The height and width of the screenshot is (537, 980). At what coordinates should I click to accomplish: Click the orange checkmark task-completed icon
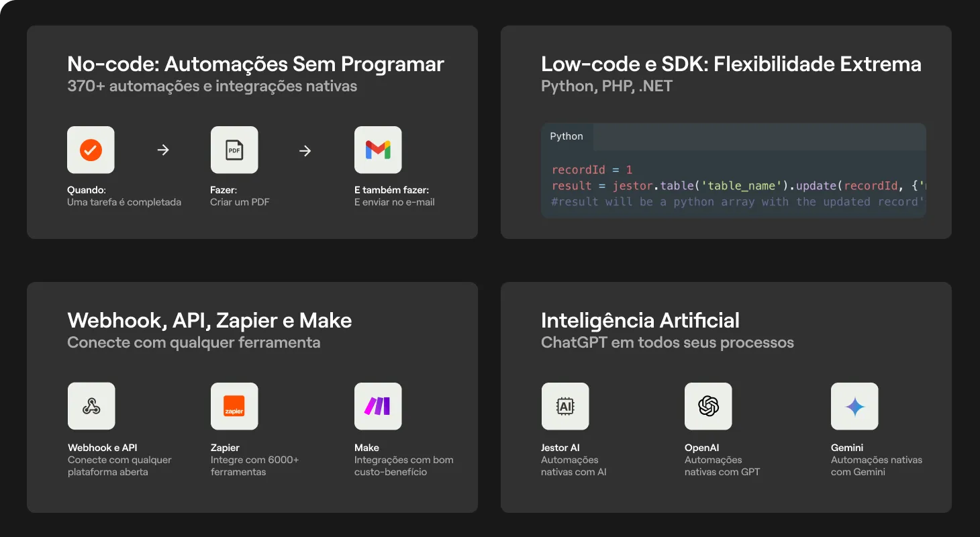pos(91,150)
